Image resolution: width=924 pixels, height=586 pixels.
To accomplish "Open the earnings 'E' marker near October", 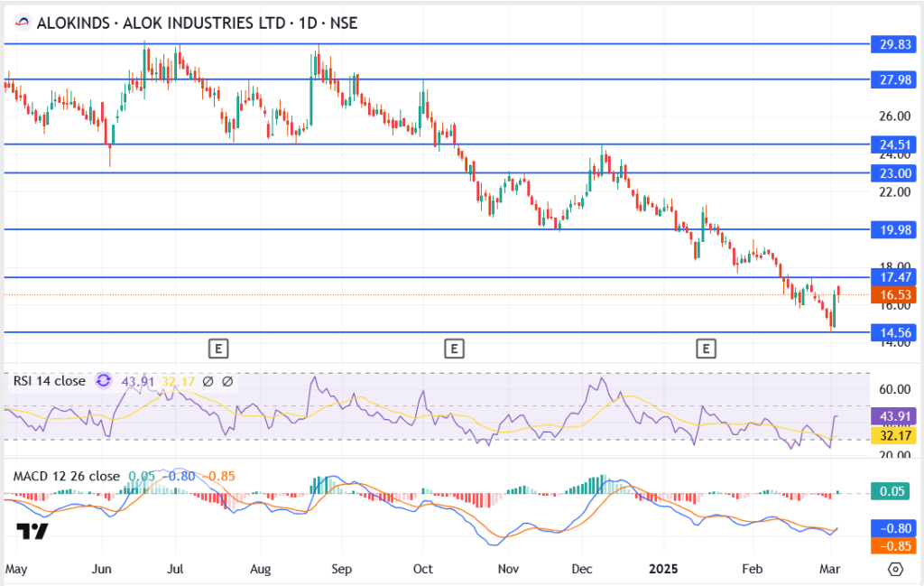I will click(454, 347).
